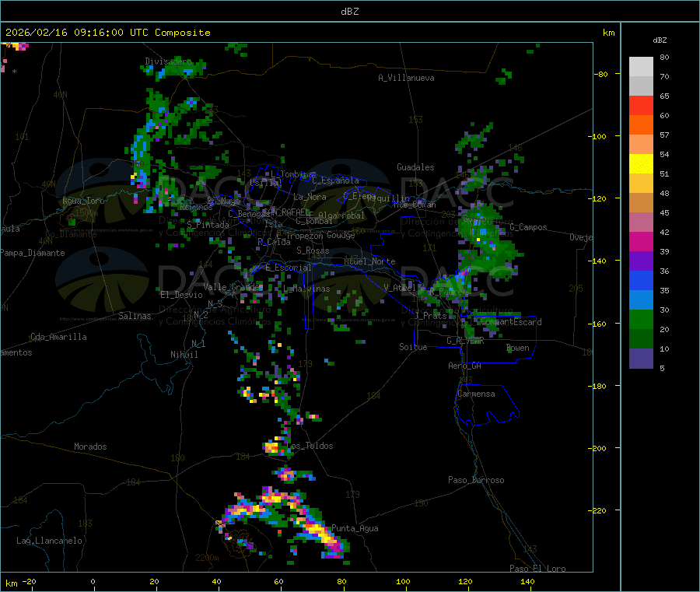The image size is (700, 592).
Task: Click the dark blue 35-36 dBZ legend swatch
Action: (x=641, y=280)
